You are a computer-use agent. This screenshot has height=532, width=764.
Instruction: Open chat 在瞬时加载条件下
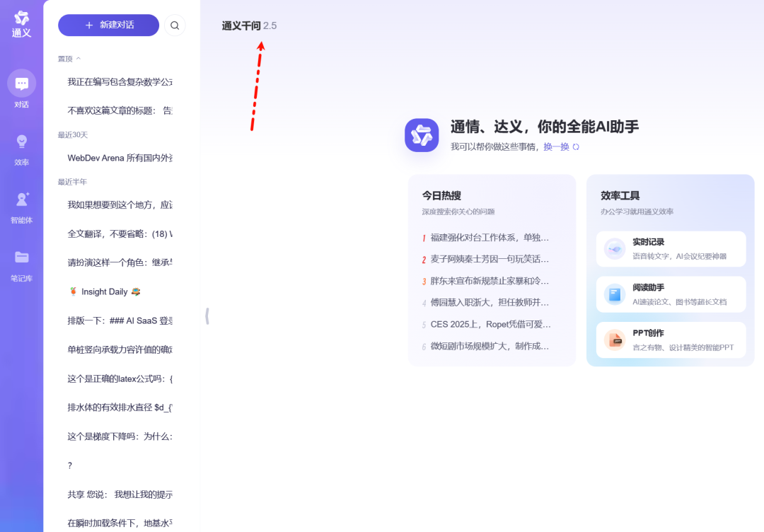point(120,524)
